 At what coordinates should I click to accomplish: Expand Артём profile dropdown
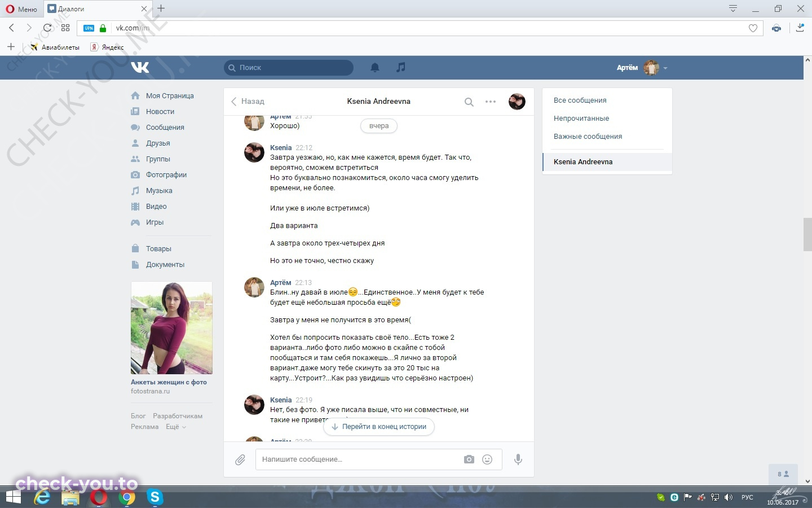tap(642, 68)
